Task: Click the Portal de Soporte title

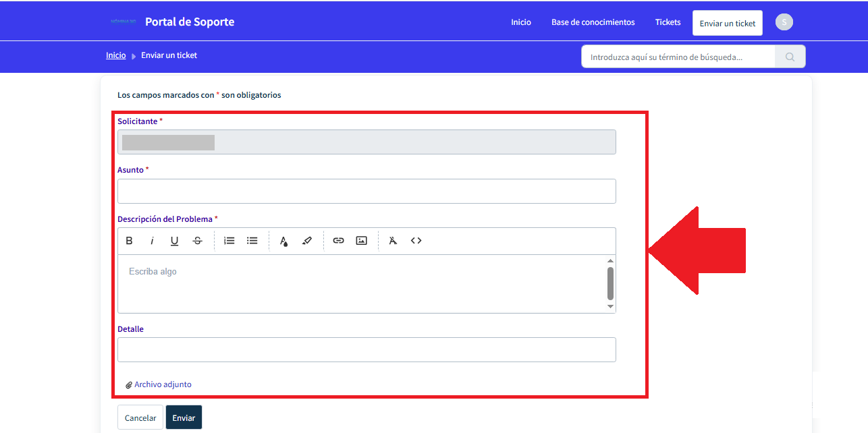Action: pos(190,22)
